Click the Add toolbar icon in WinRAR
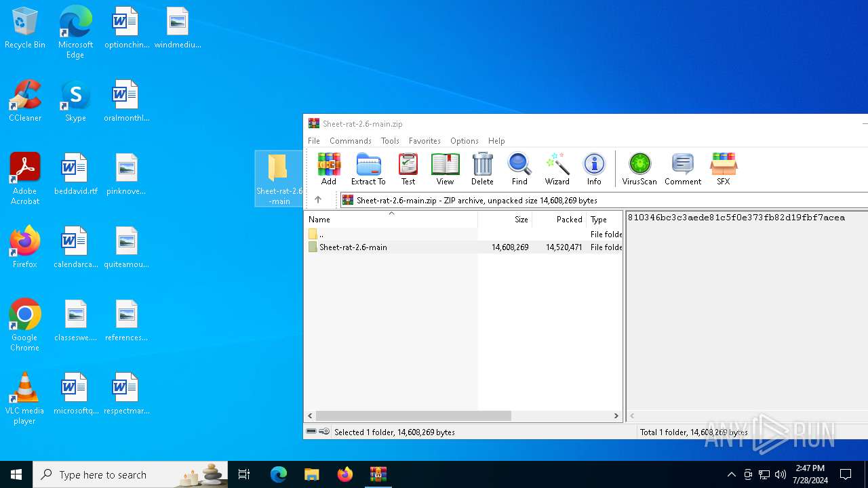Viewport: 868px width, 488px height. tap(329, 169)
